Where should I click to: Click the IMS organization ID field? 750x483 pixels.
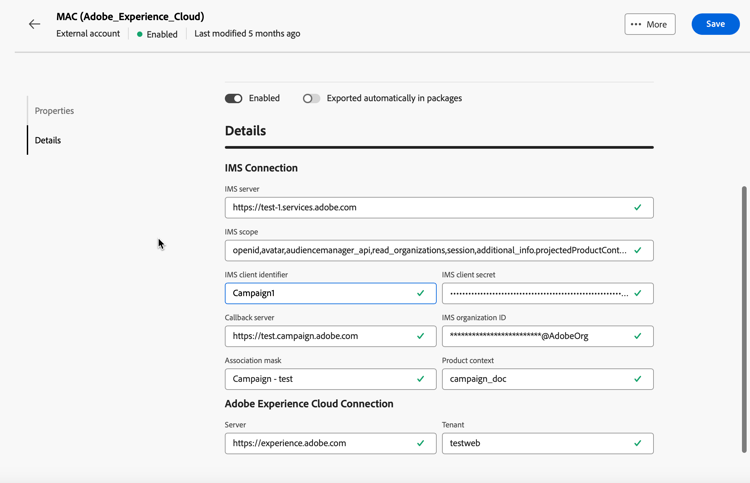pyautogui.click(x=538, y=336)
